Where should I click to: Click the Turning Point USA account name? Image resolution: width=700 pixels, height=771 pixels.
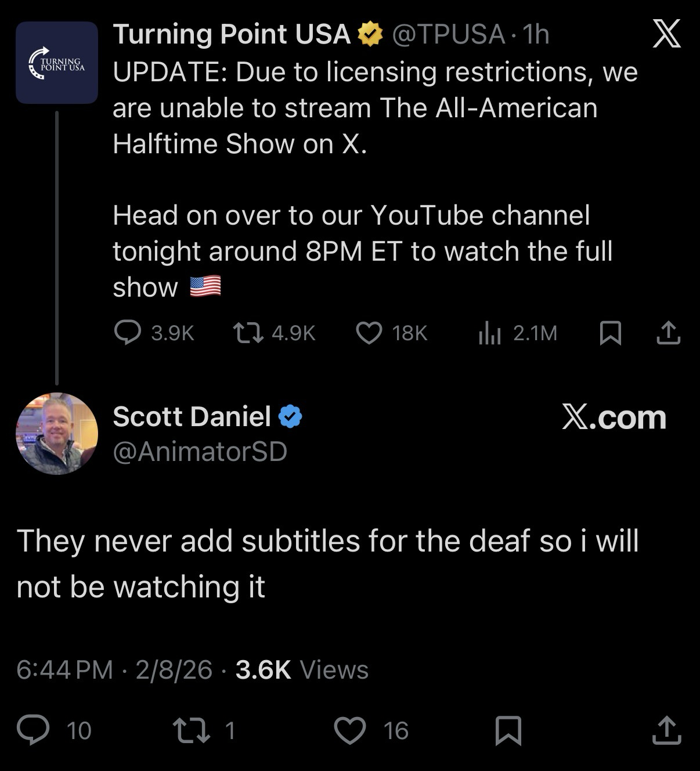[x=231, y=35]
